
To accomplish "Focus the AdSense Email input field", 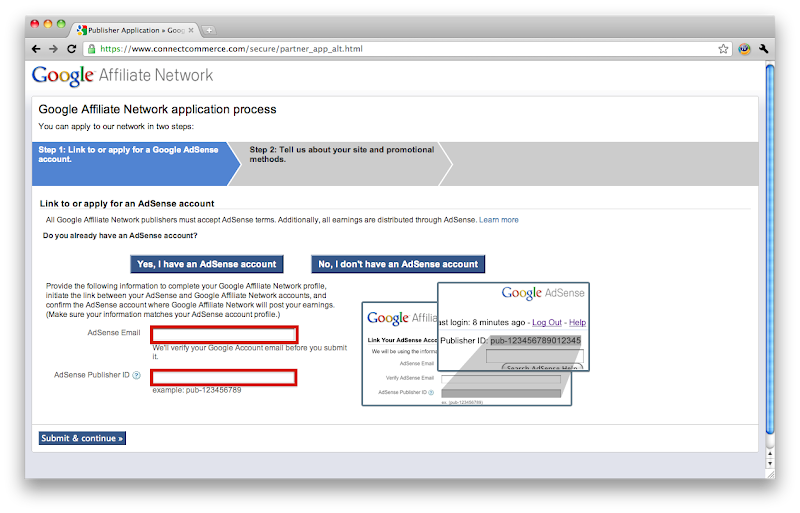I will [224, 335].
